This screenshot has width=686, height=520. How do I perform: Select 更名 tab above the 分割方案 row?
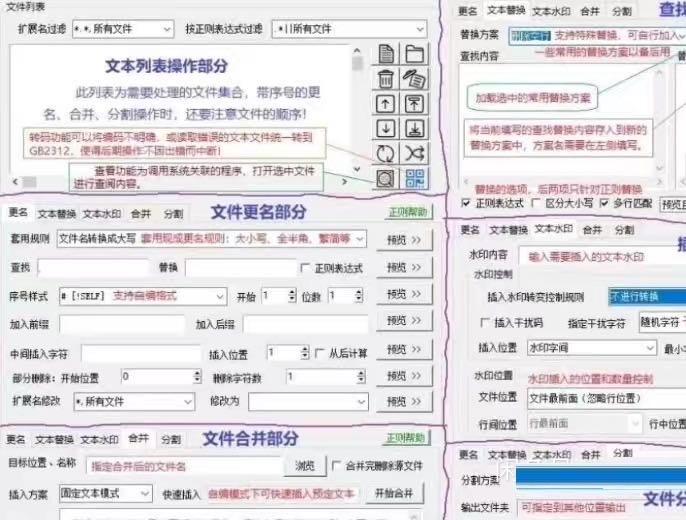pos(468,455)
